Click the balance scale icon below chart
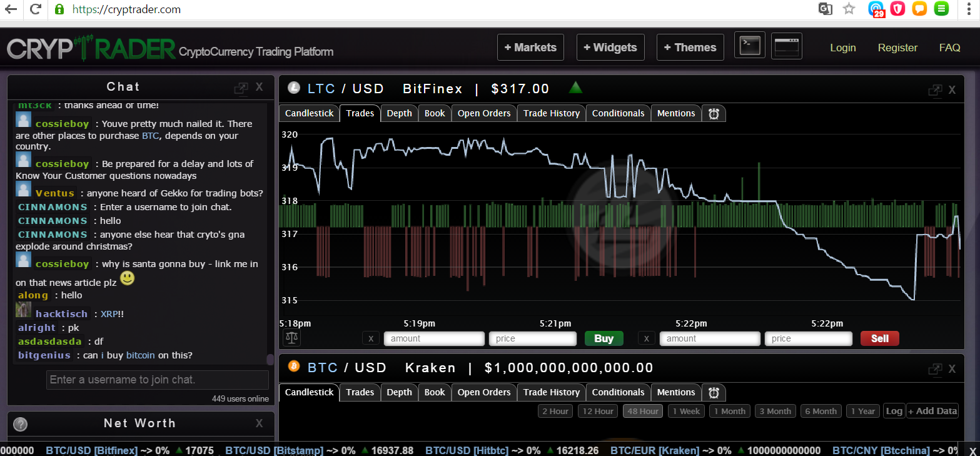The width and height of the screenshot is (980, 456). tap(291, 338)
